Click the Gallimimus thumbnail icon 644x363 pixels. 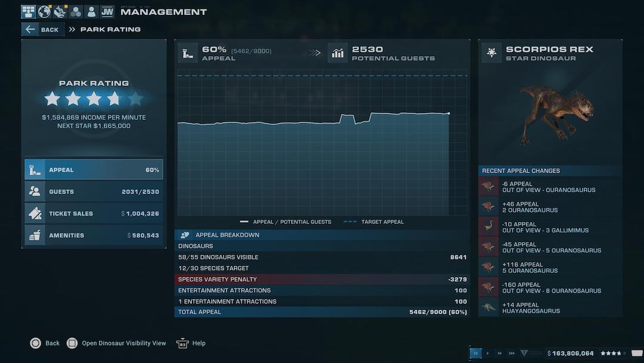coord(488,227)
